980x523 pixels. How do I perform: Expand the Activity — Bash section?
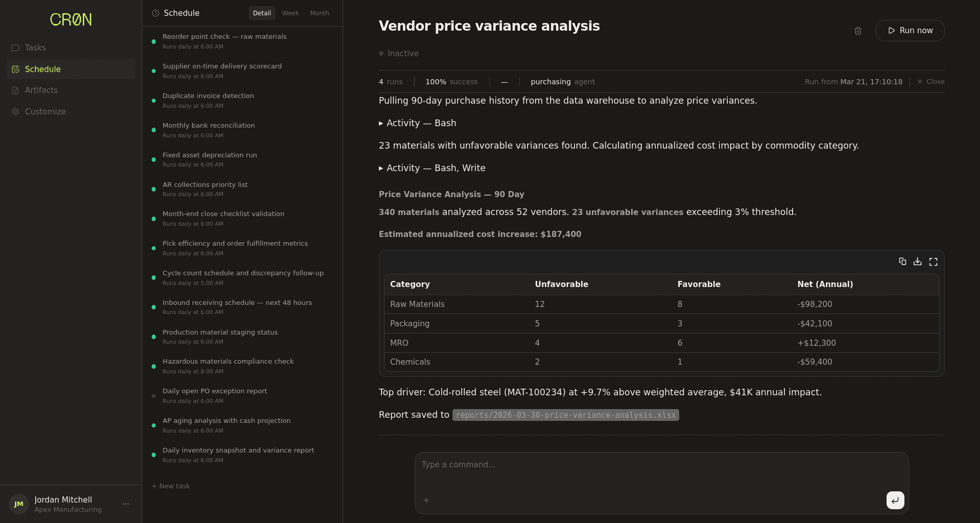click(418, 123)
